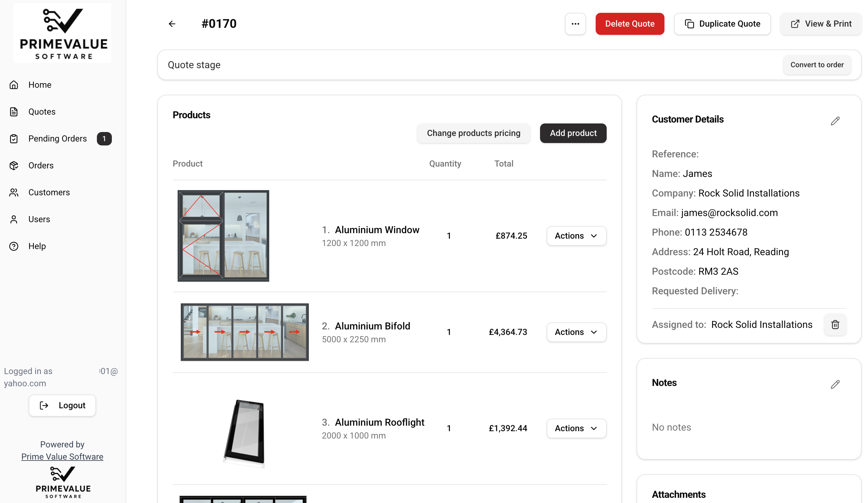Click the PrimeValue logo in the footer
The image size is (868, 503).
(x=63, y=482)
